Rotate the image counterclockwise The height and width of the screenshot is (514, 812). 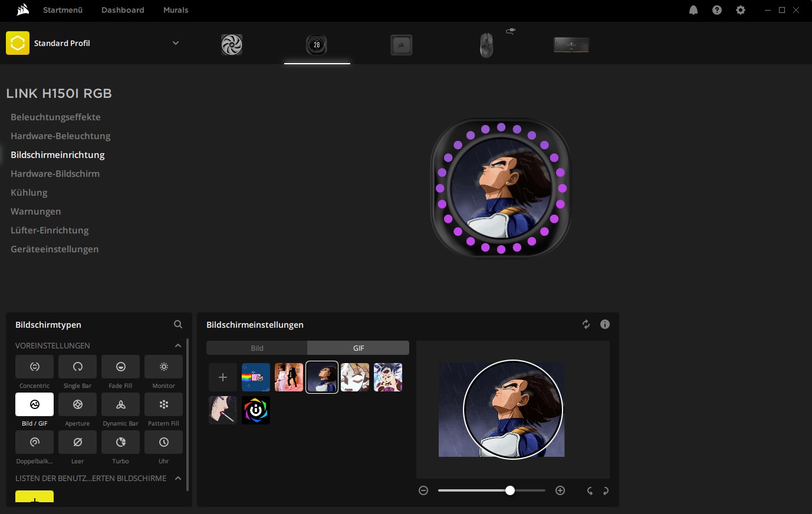[x=589, y=490]
